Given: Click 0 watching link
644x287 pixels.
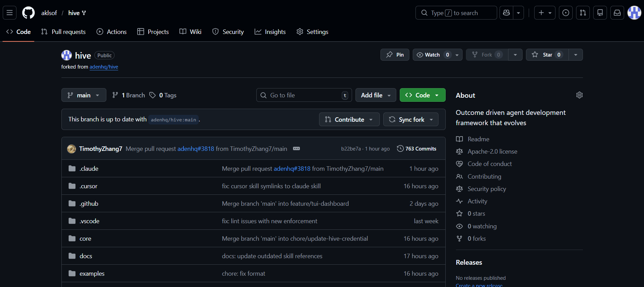Looking at the screenshot, I should pyautogui.click(x=476, y=226).
